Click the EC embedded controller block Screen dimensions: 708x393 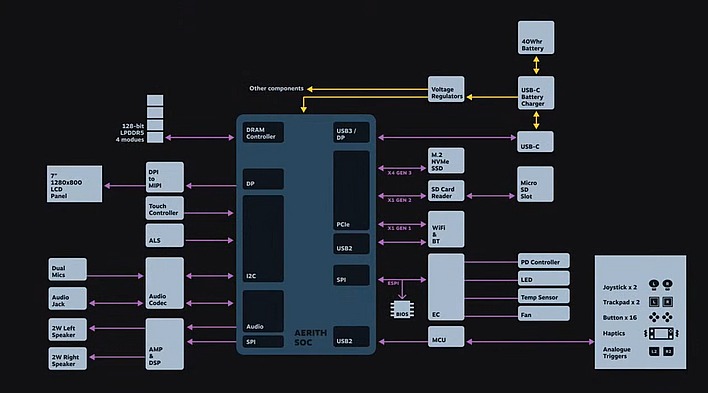click(x=446, y=287)
